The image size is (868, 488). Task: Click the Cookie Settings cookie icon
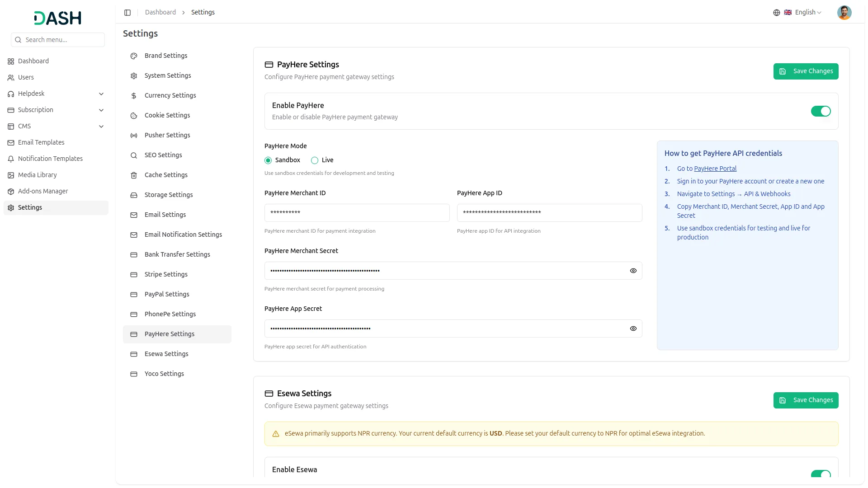coord(134,116)
